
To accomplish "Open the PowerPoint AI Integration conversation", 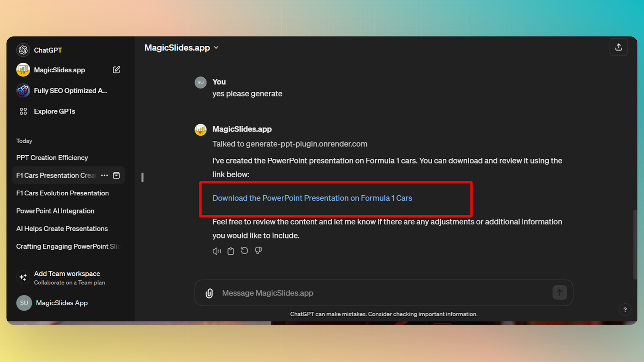I will (55, 211).
